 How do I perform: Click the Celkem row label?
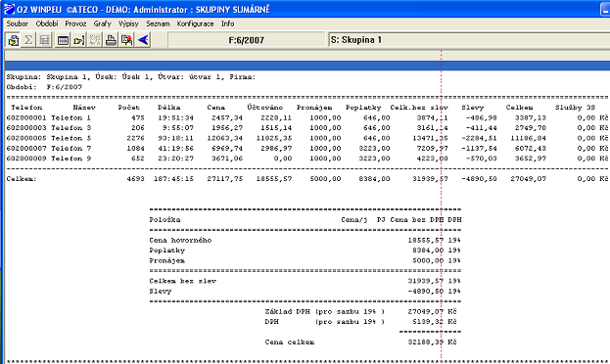point(22,179)
